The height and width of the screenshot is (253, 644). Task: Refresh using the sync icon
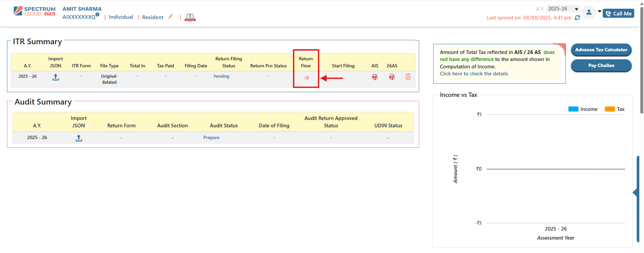coord(577,18)
